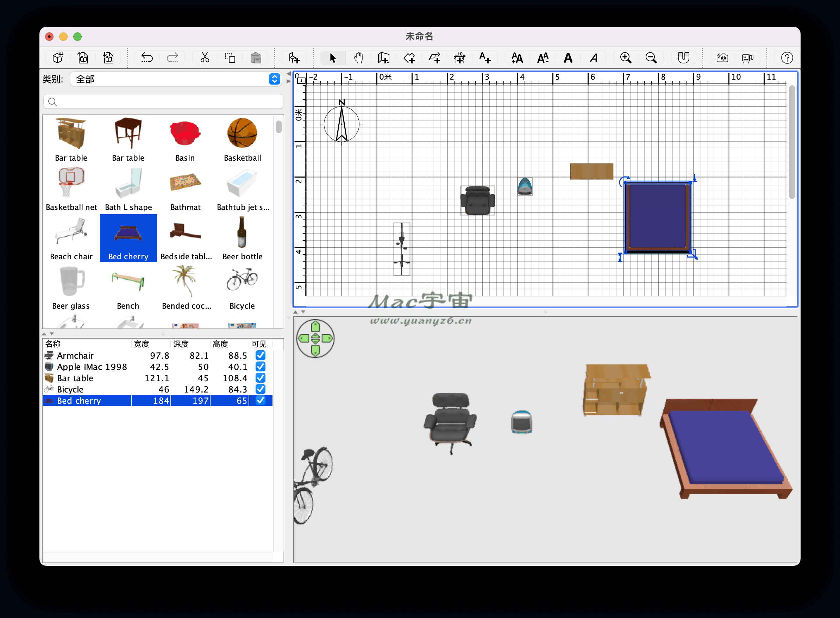The image size is (840, 618).
Task: Select the pan hand tool
Action: [358, 58]
